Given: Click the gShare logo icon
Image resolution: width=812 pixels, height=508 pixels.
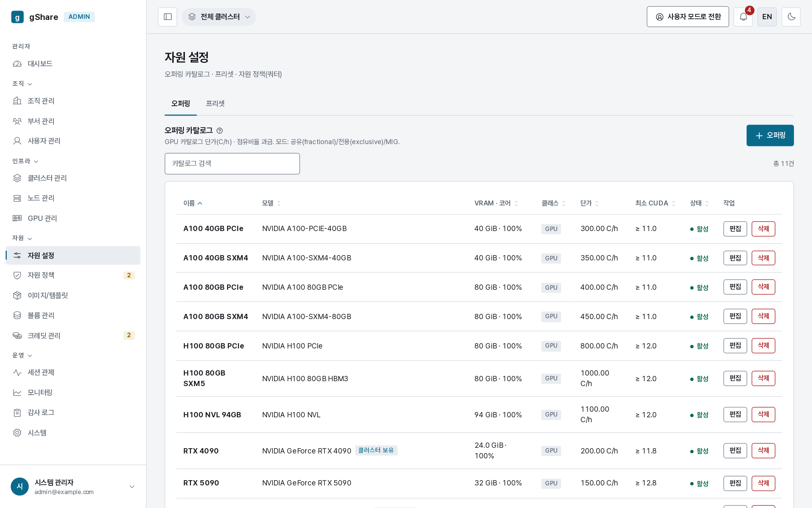Looking at the screenshot, I should click(17, 17).
